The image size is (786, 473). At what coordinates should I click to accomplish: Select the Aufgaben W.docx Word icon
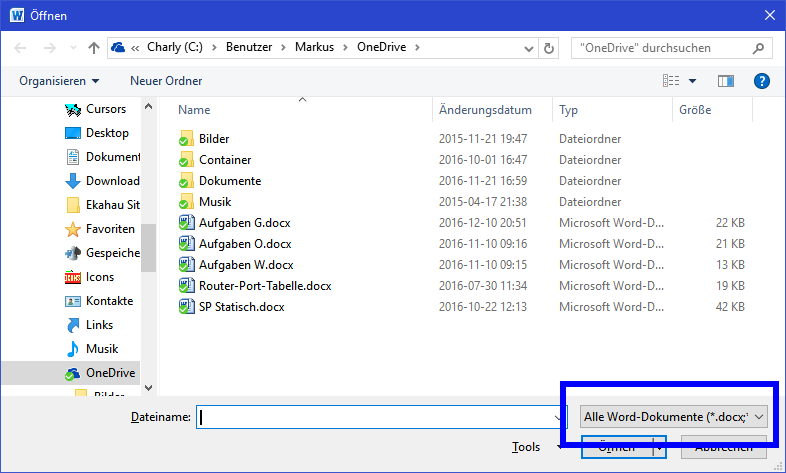coord(186,265)
